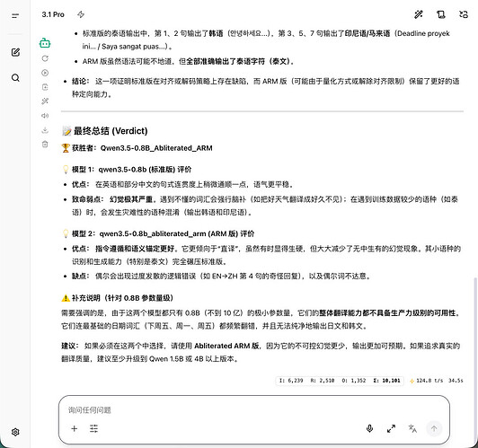Regenerate the response with the refresh icon
478x448 pixels.
click(45, 58)
